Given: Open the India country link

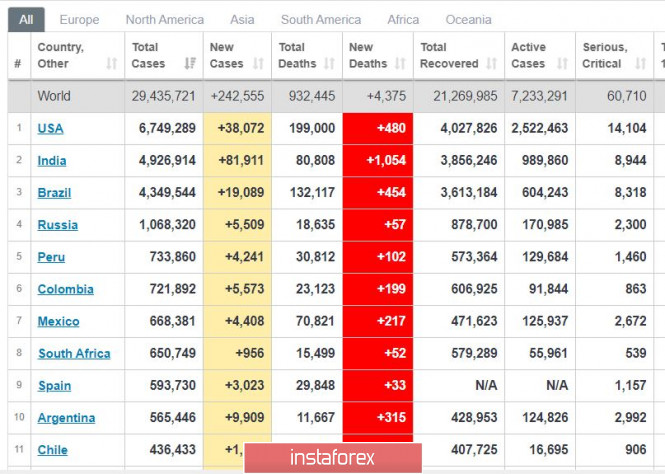Looking at the screenshot, I should (52, 160).
